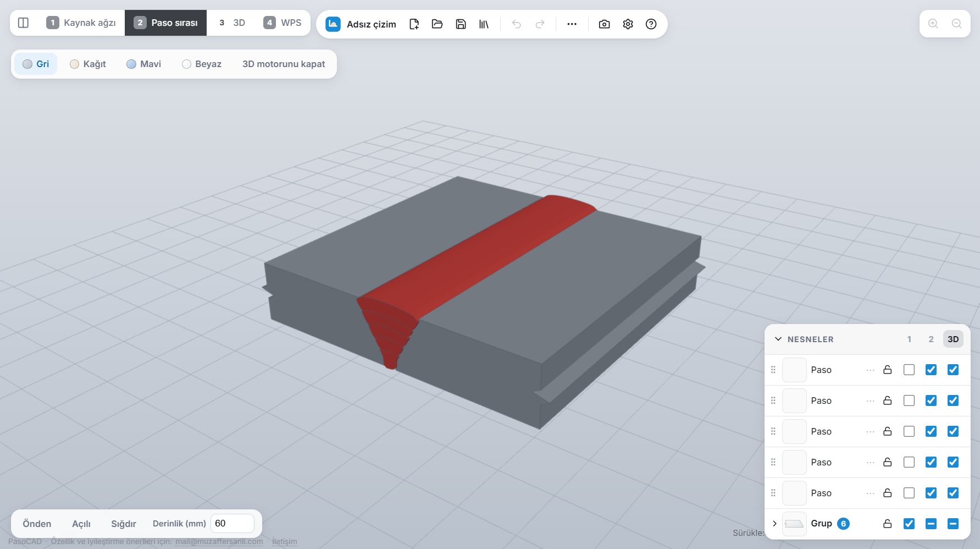980x549 pixels.
Task: Open a file with the folder icon
Action: pos(438,24)
